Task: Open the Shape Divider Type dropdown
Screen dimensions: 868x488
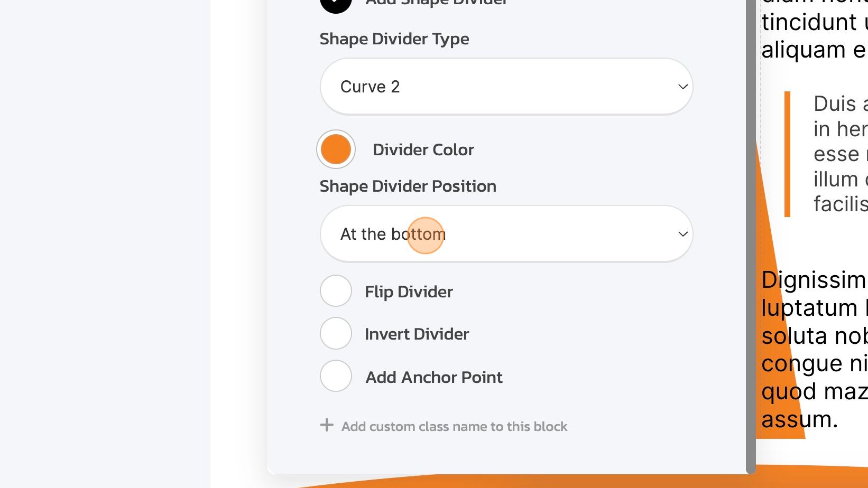Action: pyautogui.click(x=506, y=86)
